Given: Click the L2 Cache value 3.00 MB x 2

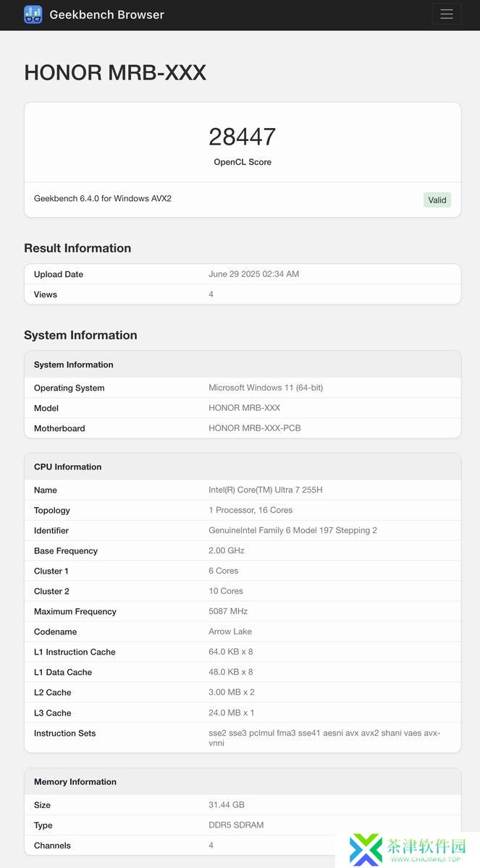Looking at the screenshot, I should (232, 692).
